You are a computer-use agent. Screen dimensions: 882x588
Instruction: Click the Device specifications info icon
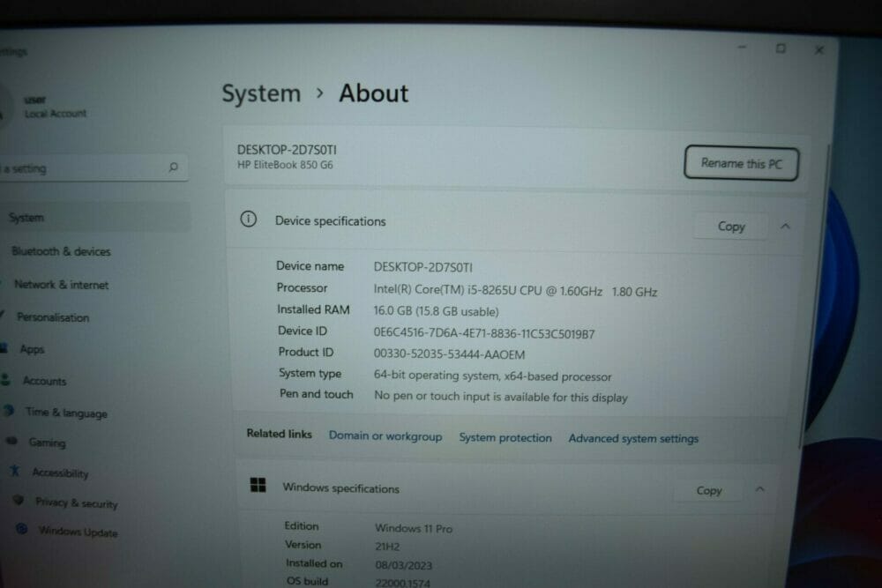248,219
